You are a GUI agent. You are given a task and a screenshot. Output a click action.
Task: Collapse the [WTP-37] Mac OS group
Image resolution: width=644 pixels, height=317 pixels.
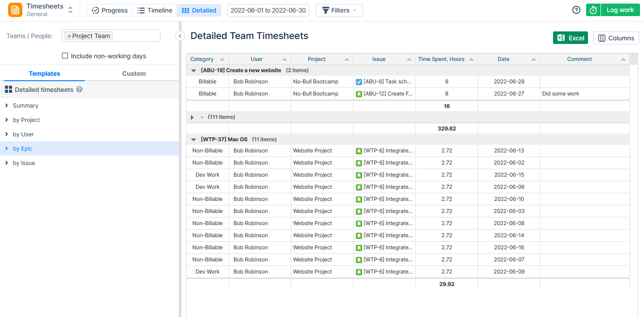(x=193, y=139)
